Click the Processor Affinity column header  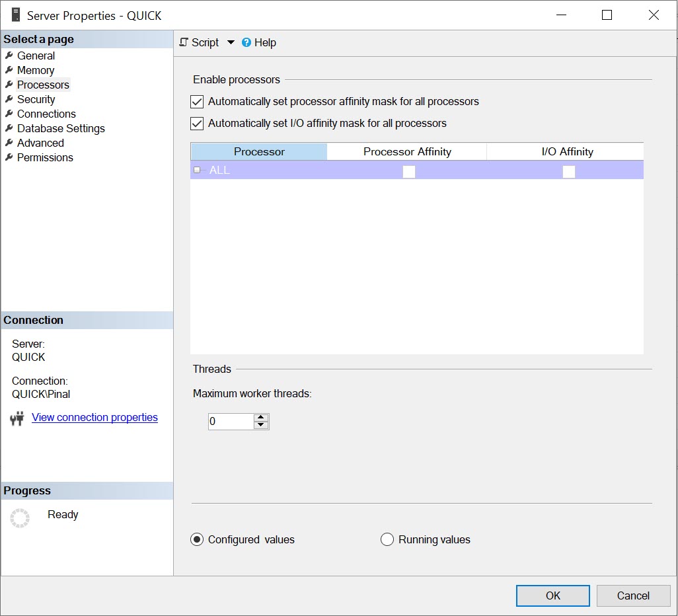coord(407,152)
